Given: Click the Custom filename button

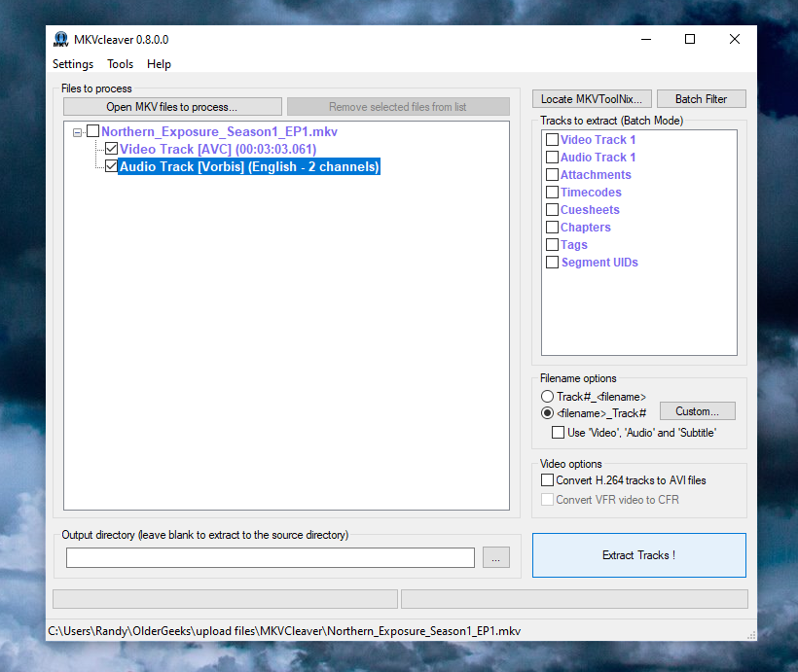Looking at the screenshot, I should point(697,411).
